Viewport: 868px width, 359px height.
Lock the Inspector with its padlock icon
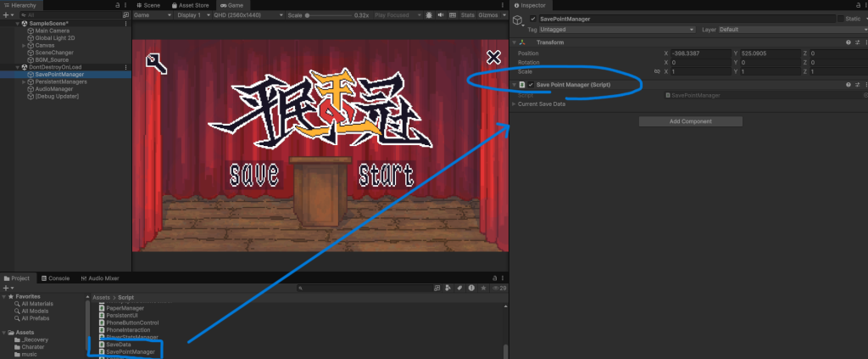[x=856, y=5]
